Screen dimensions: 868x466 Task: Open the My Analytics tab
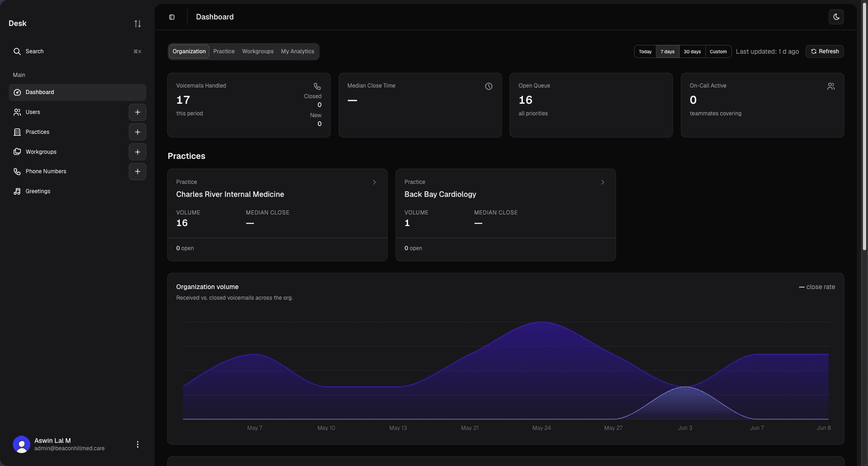297,51
